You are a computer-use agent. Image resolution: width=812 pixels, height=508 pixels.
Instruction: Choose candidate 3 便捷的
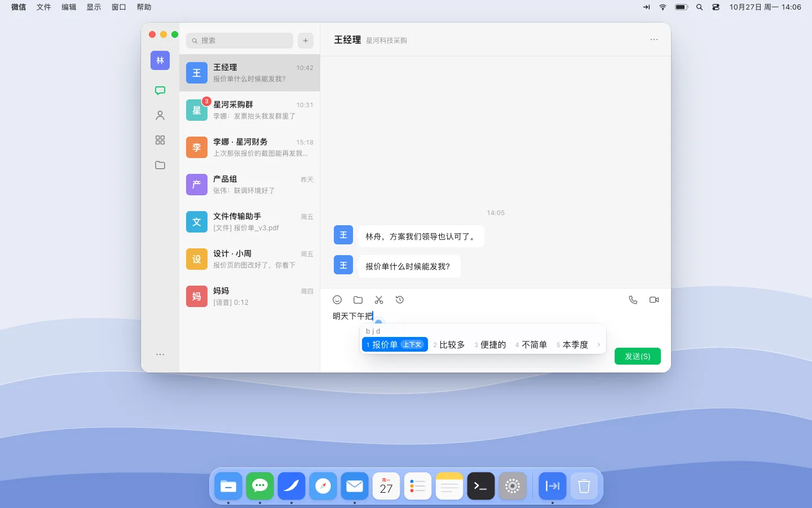(x=491, y=344)
